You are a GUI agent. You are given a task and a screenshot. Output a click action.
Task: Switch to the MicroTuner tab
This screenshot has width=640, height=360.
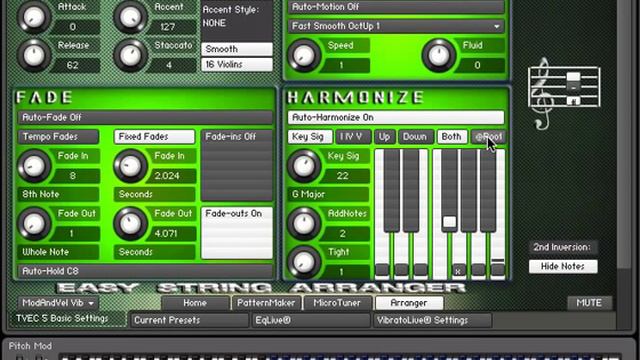coord(337,303)
